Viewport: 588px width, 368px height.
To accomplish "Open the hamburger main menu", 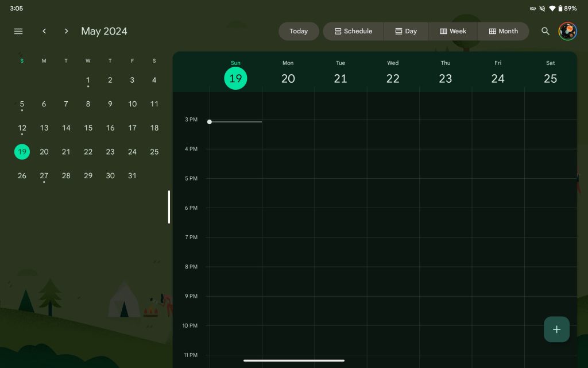I will (18, 31).
